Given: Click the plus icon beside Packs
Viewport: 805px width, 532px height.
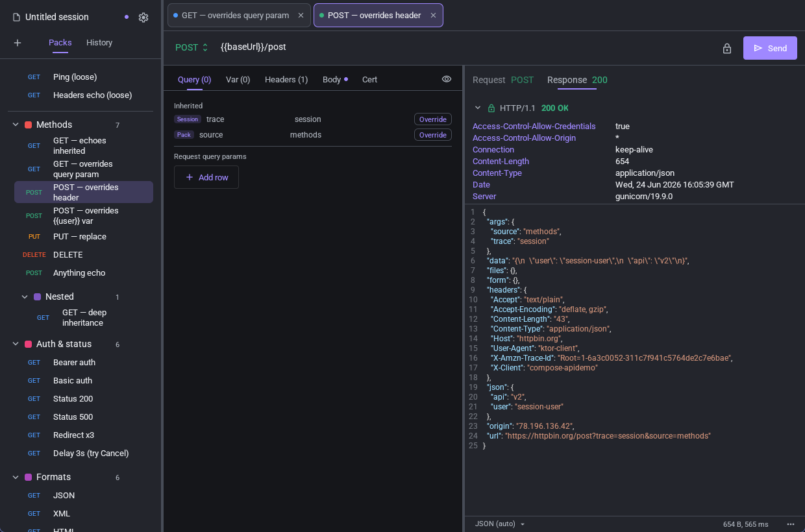Looking at the screenshot, I should [18, 43].
